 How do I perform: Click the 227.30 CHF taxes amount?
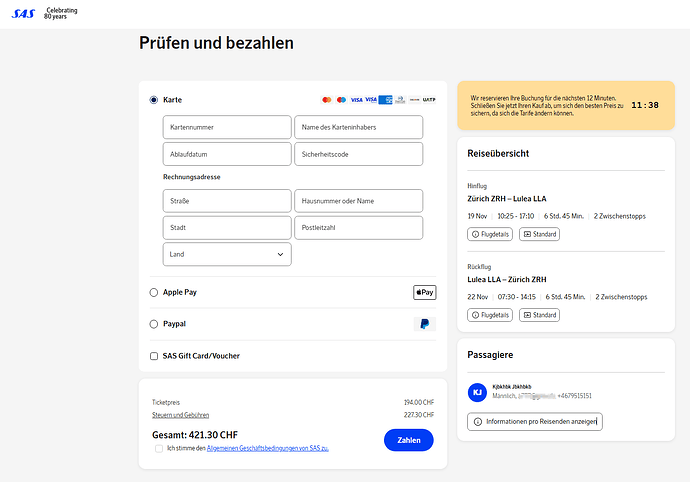tap(419, 415)
